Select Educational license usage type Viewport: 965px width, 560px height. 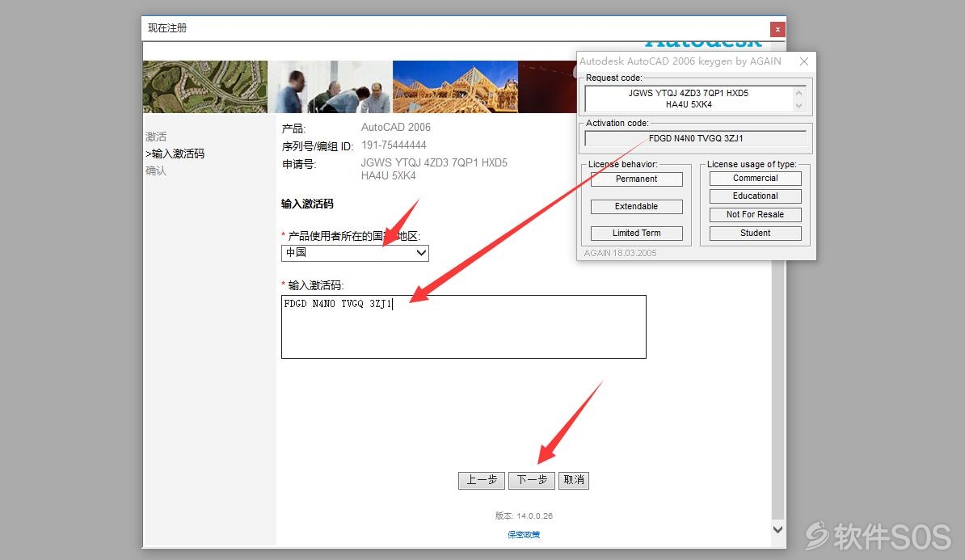[755, 196]
